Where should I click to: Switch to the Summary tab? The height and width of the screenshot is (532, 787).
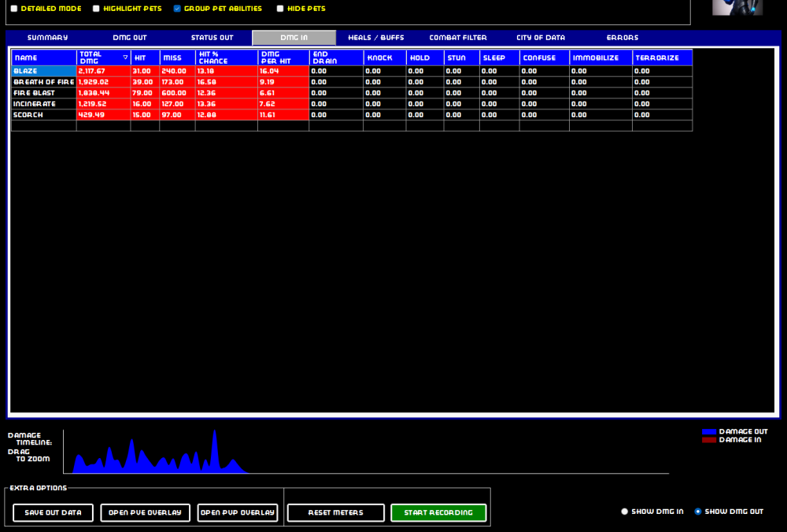tap(47, 38)
